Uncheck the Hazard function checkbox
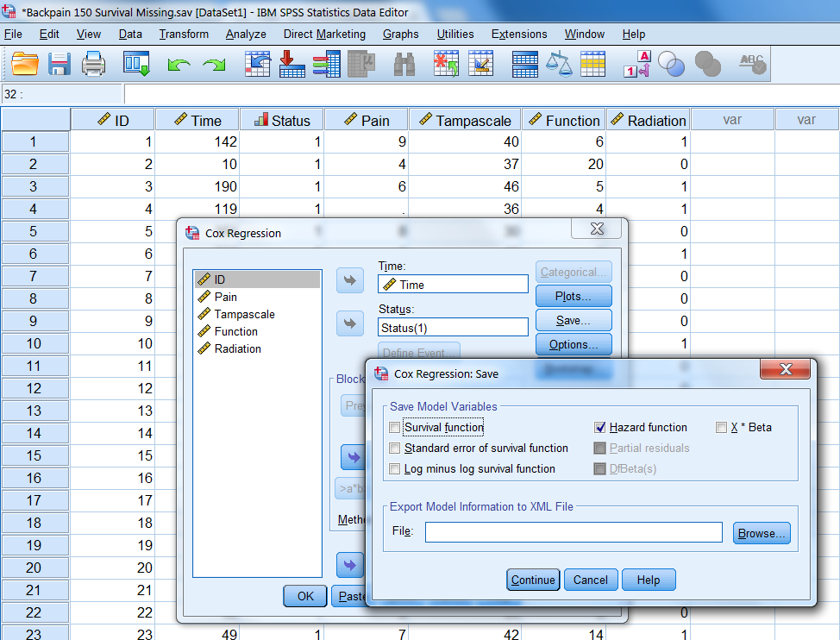Viewport: 840px width, 640px height. click(x=600, y=428)
